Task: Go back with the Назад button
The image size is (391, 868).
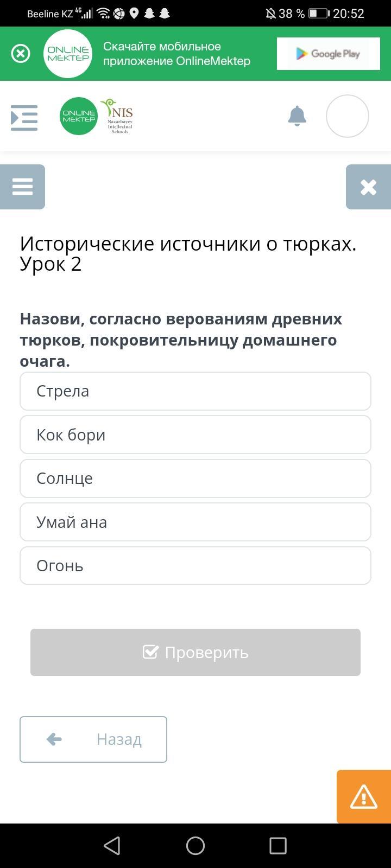Action: pyautogui.click(x=93, y=739)
